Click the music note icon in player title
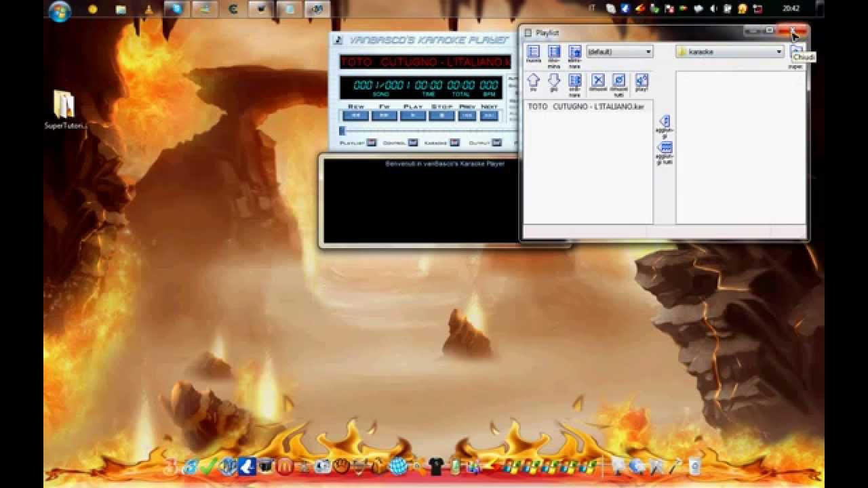868x488 pixels. 339,40
